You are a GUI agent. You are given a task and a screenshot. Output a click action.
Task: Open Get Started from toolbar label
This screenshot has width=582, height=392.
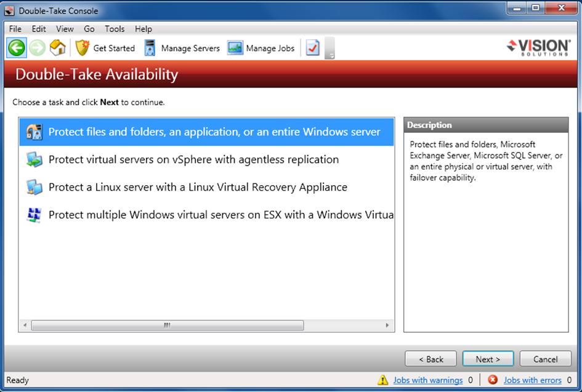click(114, 48)
